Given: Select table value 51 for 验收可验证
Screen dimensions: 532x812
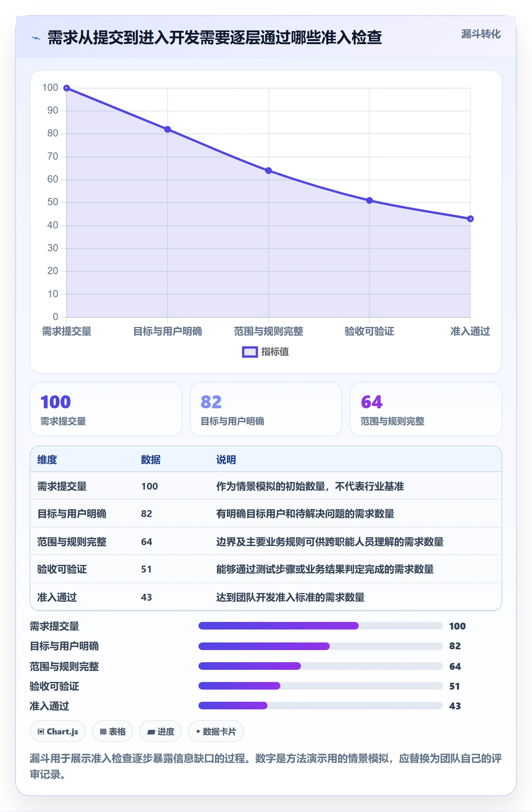Looking at the screenshot, I should [146, 569].
